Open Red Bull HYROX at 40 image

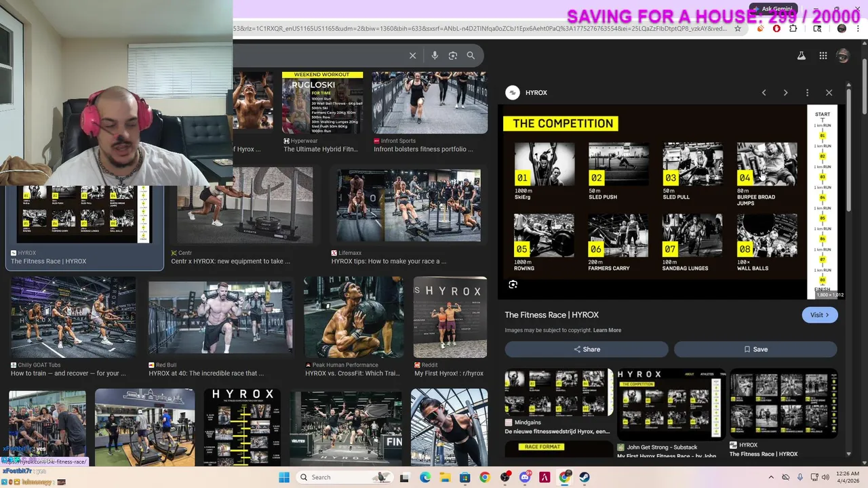pyautogui.click(x=221, y=317)
